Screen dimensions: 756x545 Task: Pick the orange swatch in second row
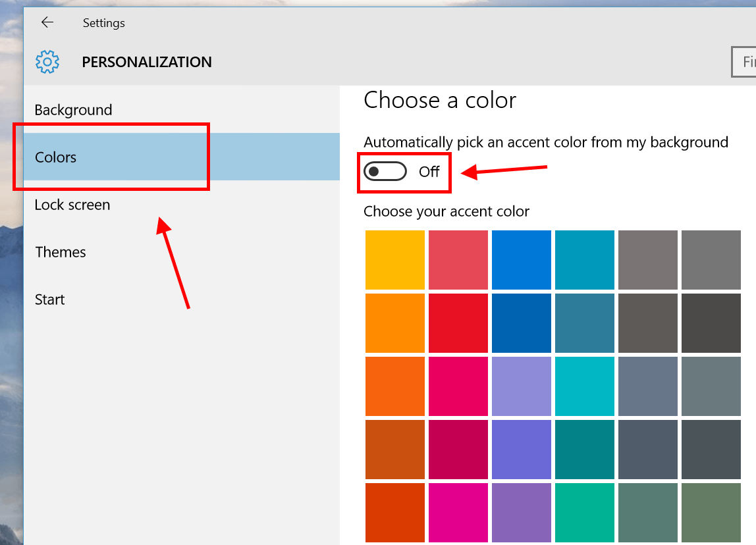coord(395,323)
